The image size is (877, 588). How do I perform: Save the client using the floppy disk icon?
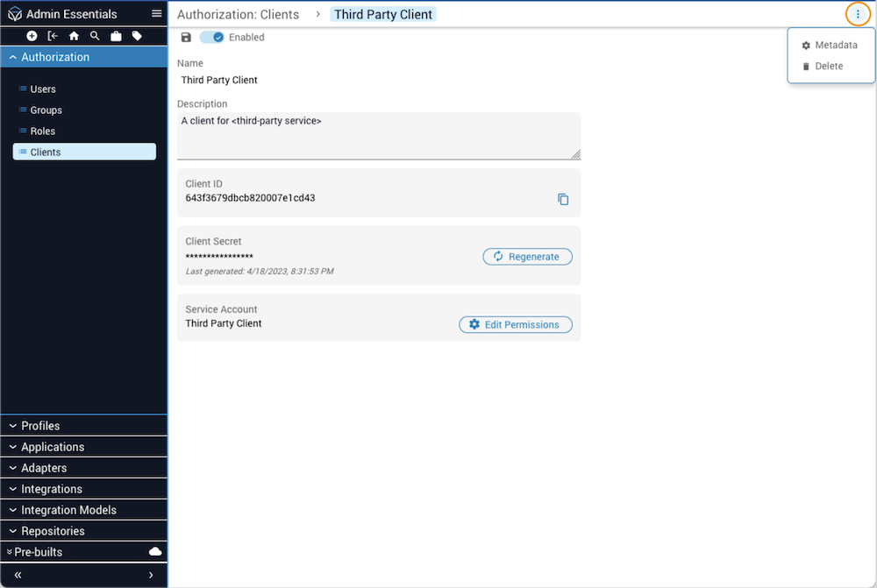point(186,38)
